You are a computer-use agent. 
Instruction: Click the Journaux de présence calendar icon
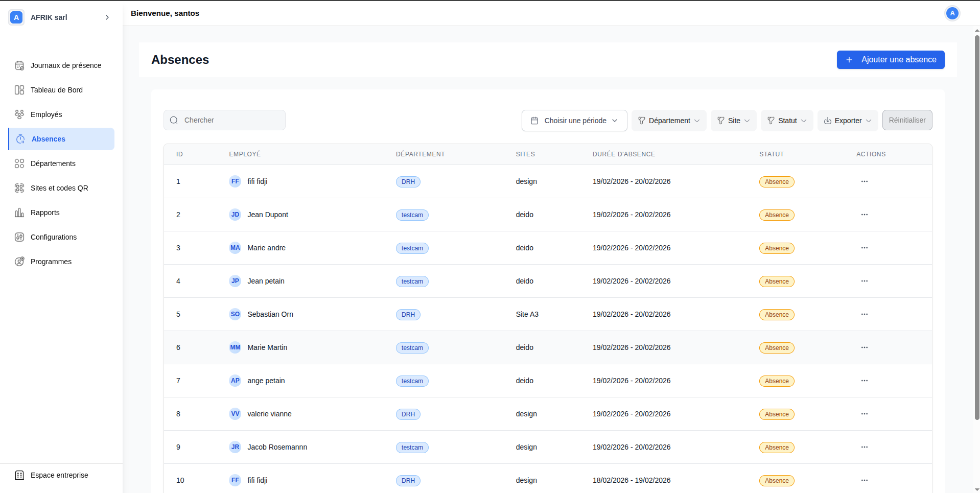click(19, 65)
